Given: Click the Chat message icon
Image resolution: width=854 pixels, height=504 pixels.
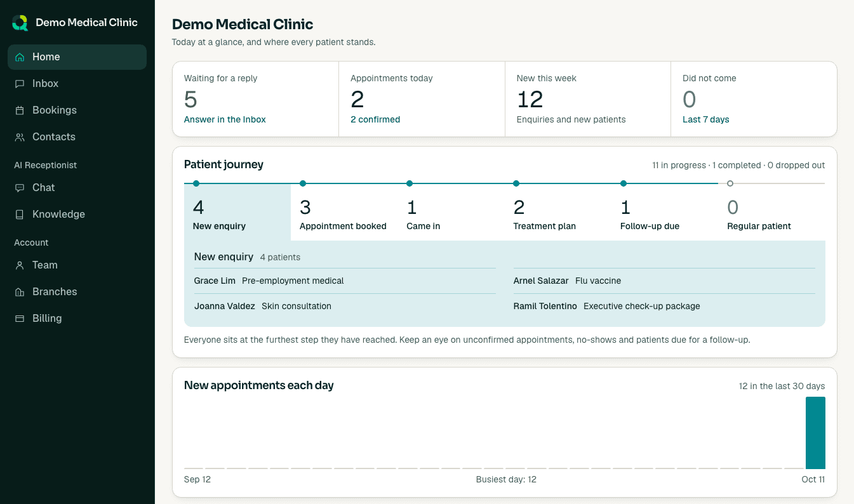Looking at the screenshot, I should (x=20, y=188).
